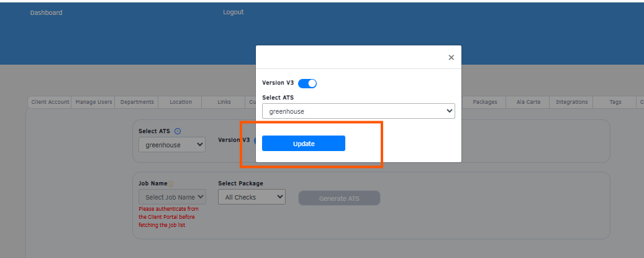This screenshot has height=258, width=644.
Task: Open the Location tab
Action: coord(181,102)
